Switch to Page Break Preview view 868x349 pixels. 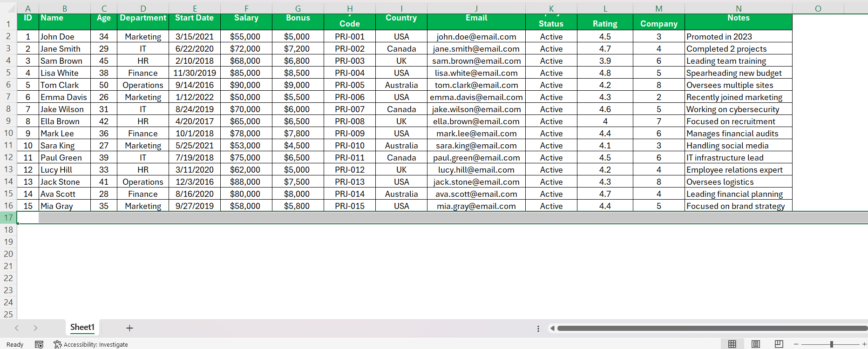coord(779,344)
